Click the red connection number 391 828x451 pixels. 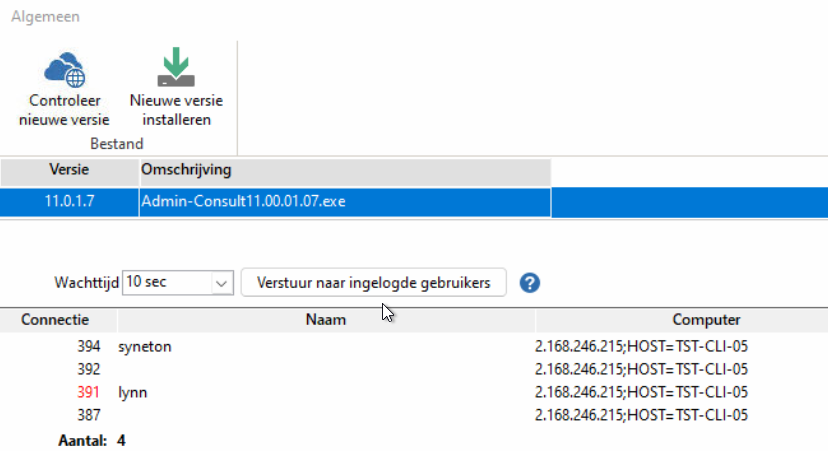click(x=87, y=393)
